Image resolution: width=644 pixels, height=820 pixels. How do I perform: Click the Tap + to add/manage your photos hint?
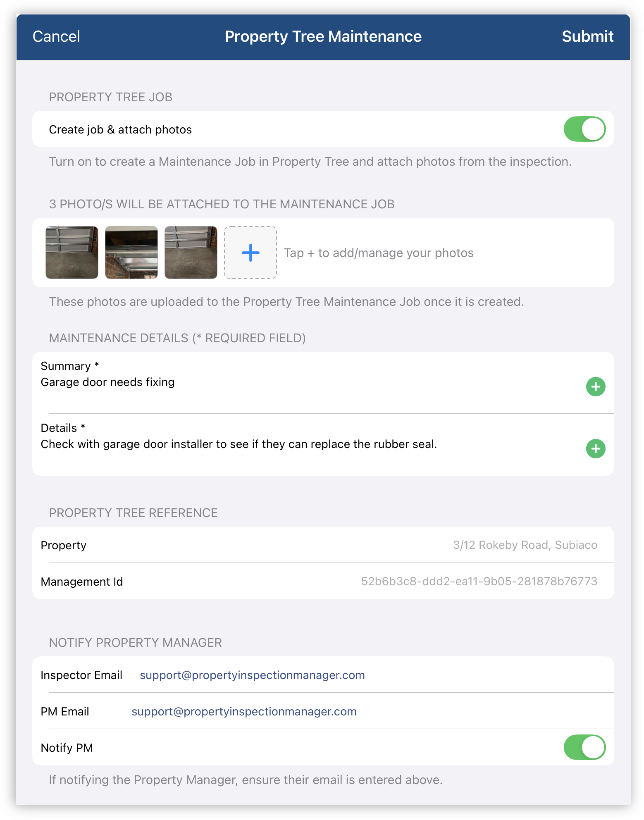(x=379, y=253)
